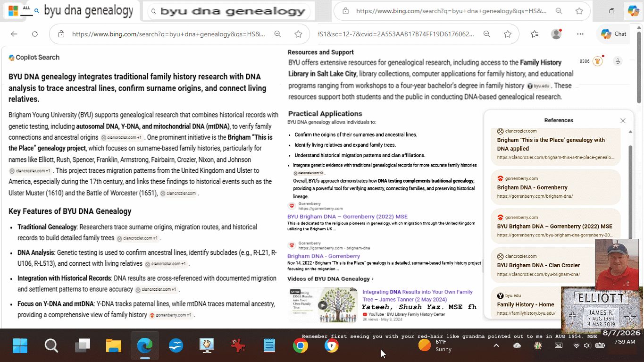Click the byu.edu citation chip
644x362 pixels.
[x=538, y=86]
